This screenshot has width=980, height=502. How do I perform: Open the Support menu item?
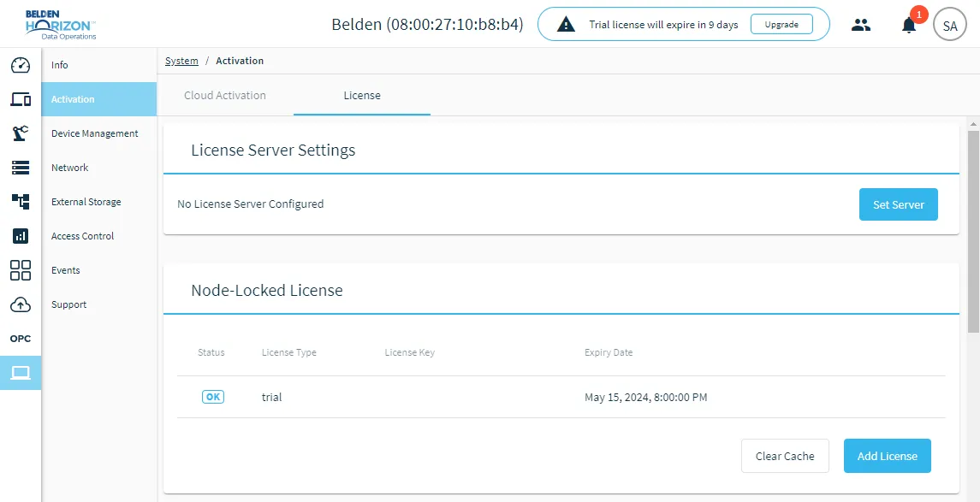click(x=98, y=304)
